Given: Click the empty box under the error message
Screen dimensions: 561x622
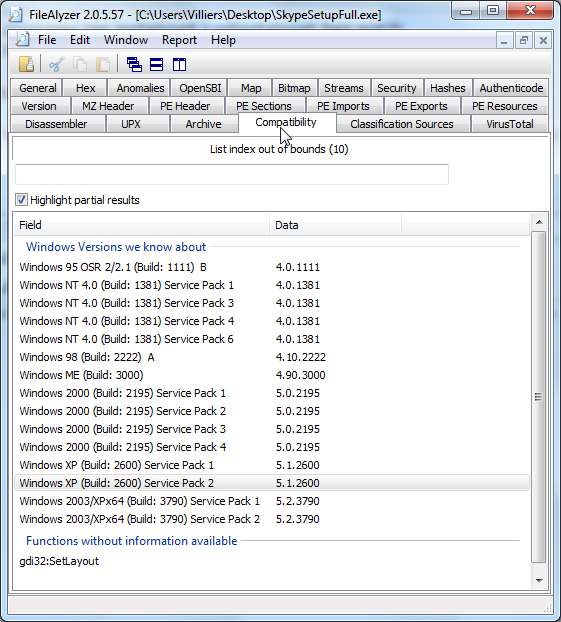Looking at the screenshot, I should pyautogui.click(x=232, y=174).
